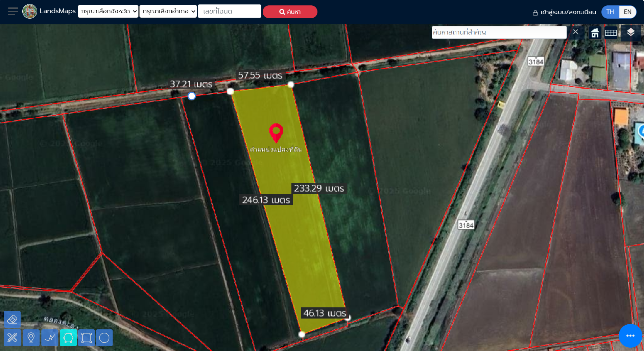Open the blue chat bubble button
Viewport: 644px width, 351px height.
(630, 335)
